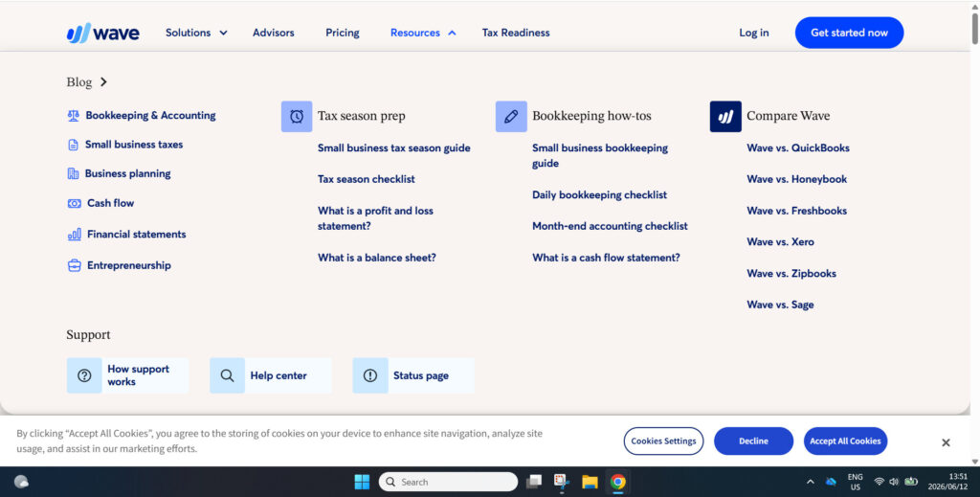This screenshot has width=980, height=497.
Task: Click the Get started now button
Action: coord(850,33)
